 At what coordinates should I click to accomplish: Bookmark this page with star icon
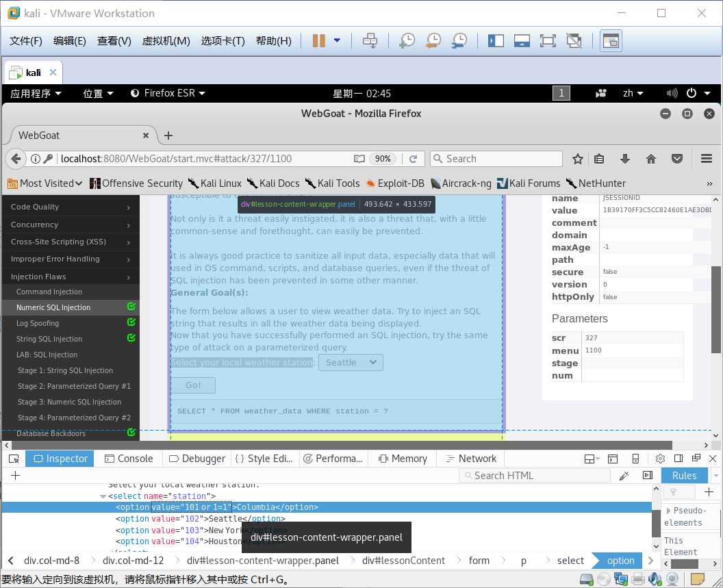[x=577, y=159]
